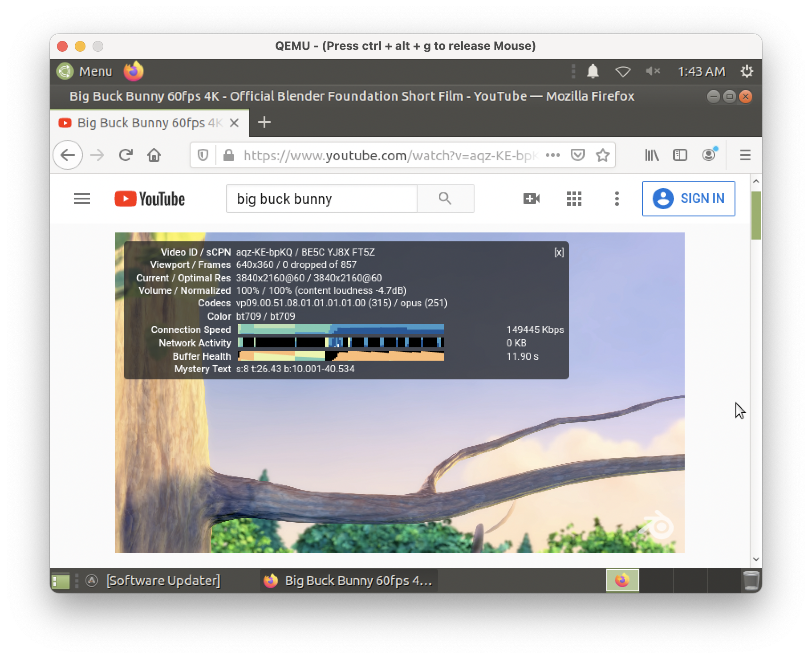Click the 0 KB network reading
812x659 pixels.
(516, 343)
